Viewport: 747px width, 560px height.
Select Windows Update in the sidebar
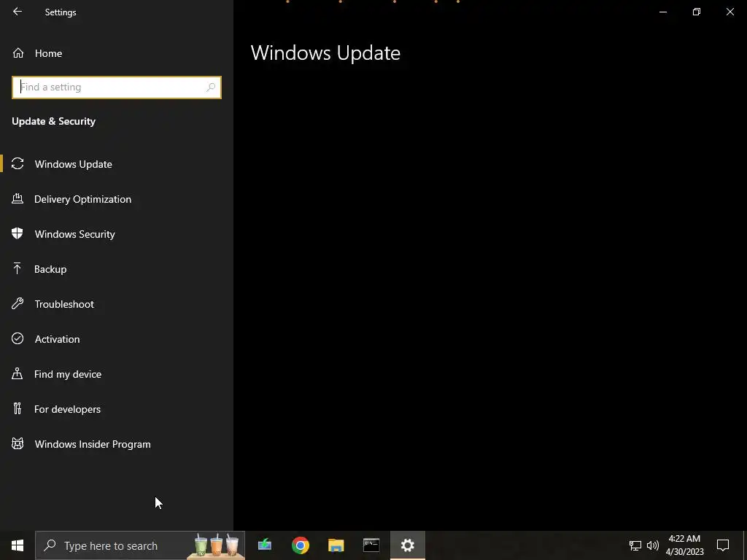click(x=117, y=164)
